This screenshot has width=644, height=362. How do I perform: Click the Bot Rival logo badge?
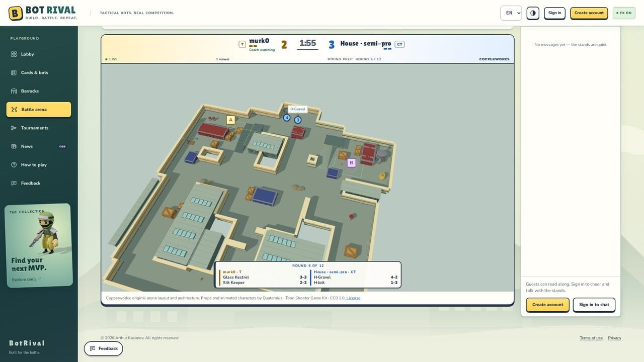pos(16,13)
